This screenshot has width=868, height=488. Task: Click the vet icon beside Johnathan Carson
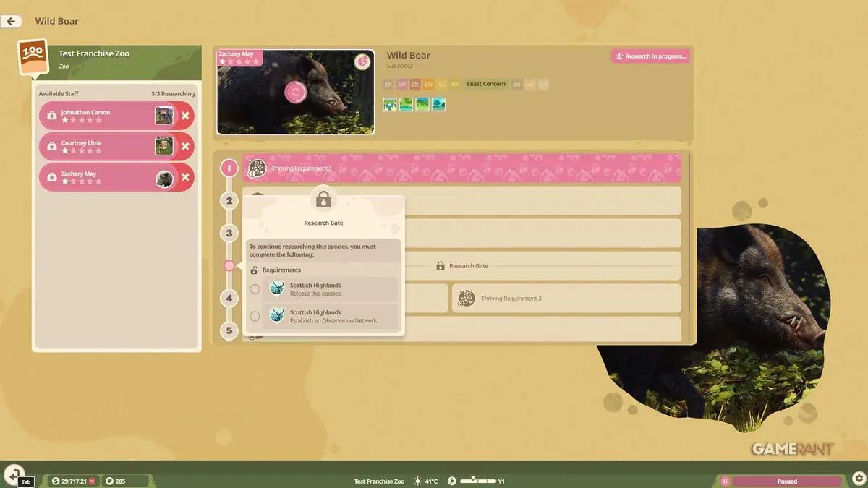(x=52, y=116)
